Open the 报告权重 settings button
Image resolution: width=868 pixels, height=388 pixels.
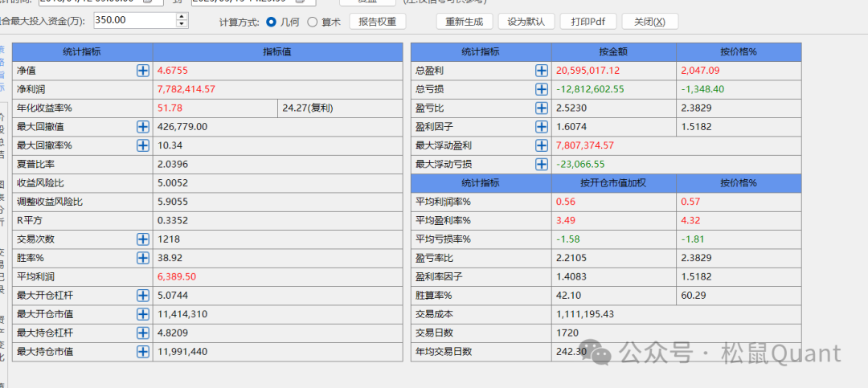tap(377, 22)
